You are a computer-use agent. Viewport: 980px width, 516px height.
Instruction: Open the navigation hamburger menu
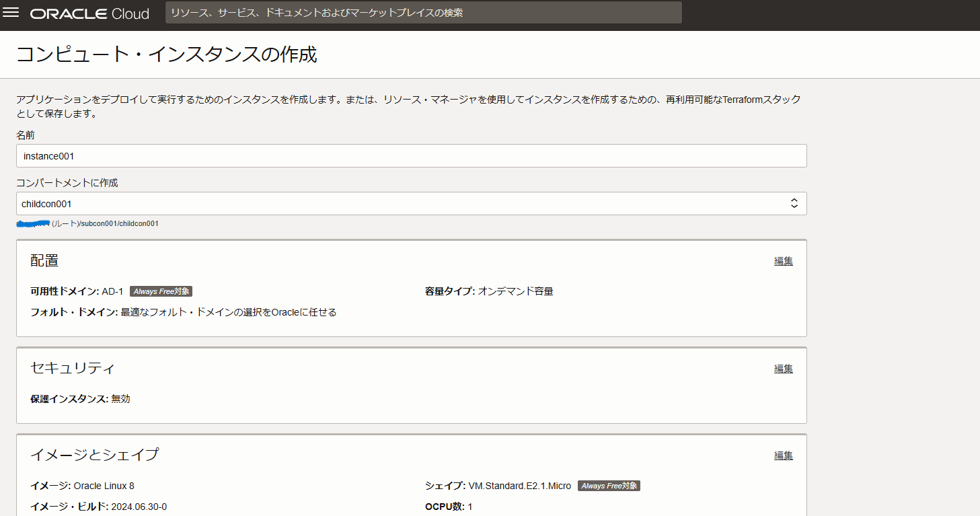pos(11,12)
